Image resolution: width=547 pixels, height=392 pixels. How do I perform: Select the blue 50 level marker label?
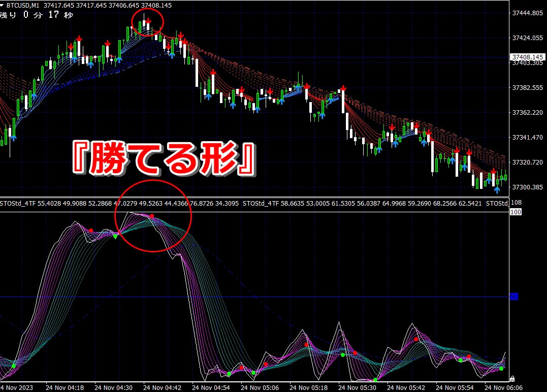click(x=514, y=297)
